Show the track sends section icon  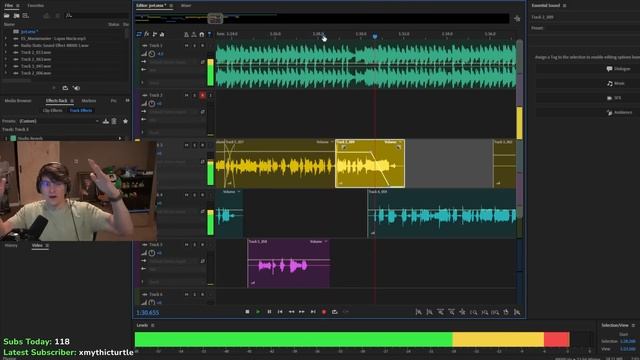click(155, 34)
